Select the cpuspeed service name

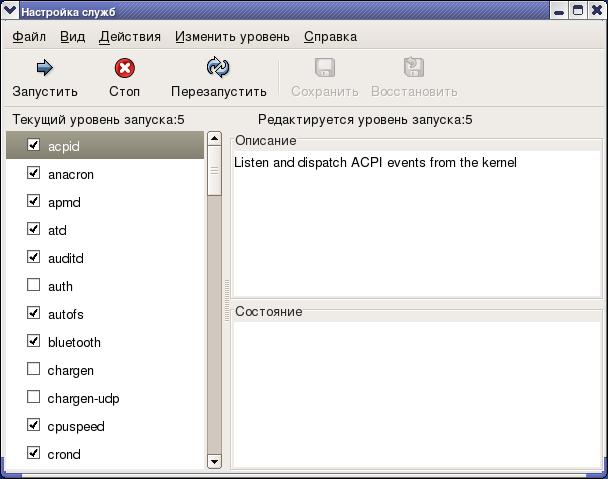(76, 427)
